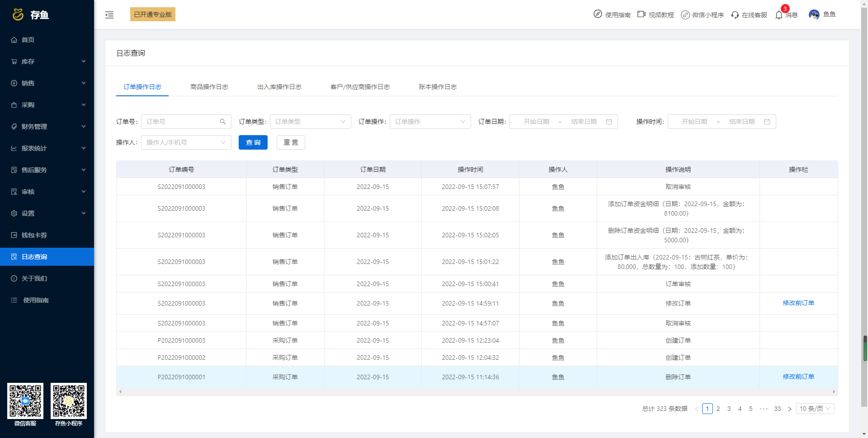Open 视频教程 video icon in header
Screen dimensions: 868x438
point(641,14)
